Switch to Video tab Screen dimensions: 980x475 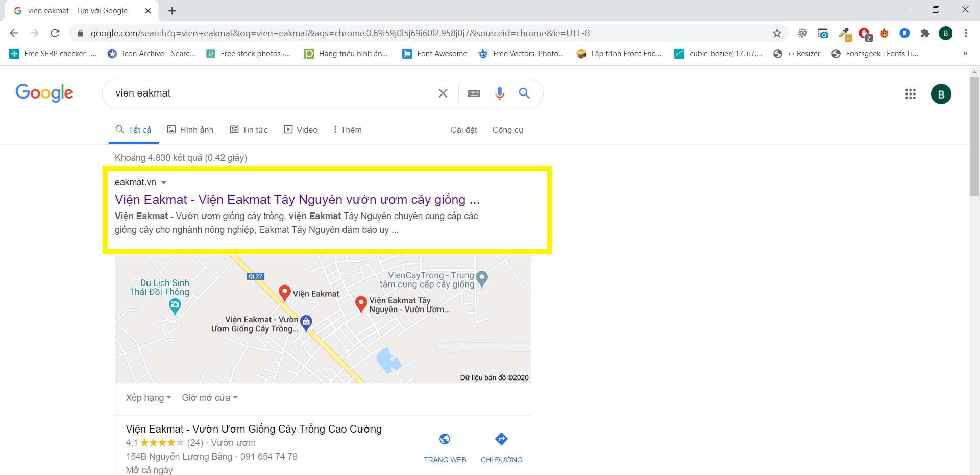pyautogui.click(x=301, y=130)
